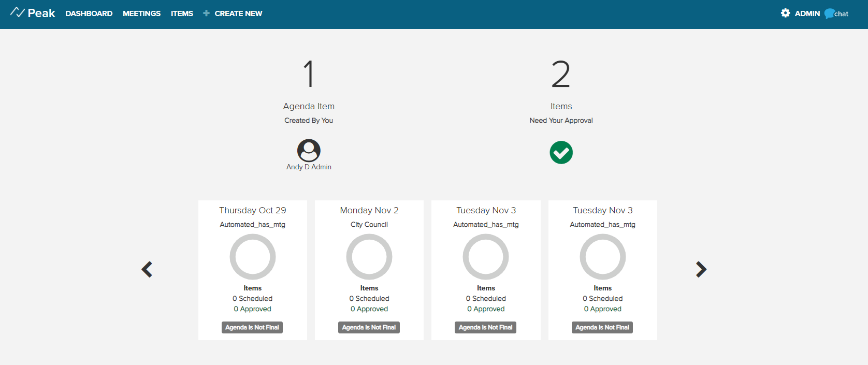Click Automated_has_mtg under Thursday Oct 29
This screenshot has width=868, height=365.
pyautogui.click(x=253, y=225)
